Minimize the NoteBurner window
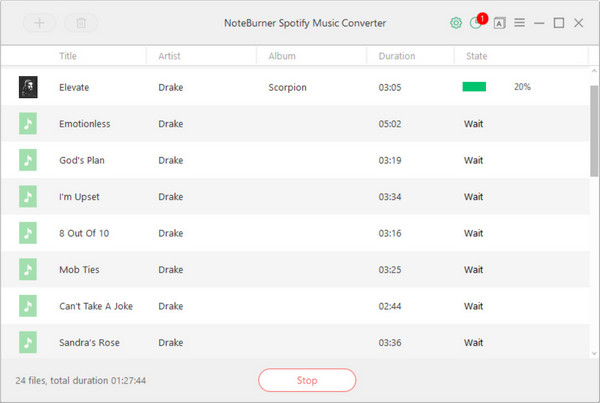The image size is (600, 403). click(x=539, y=23)
